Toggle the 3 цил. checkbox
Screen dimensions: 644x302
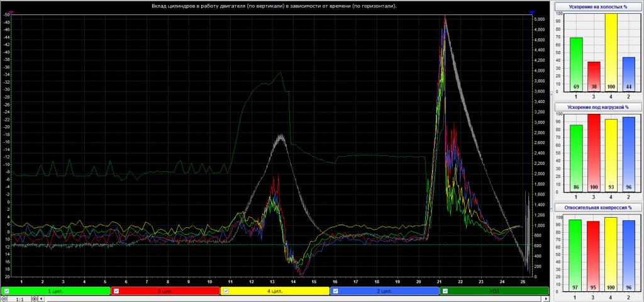coord(116,291)
